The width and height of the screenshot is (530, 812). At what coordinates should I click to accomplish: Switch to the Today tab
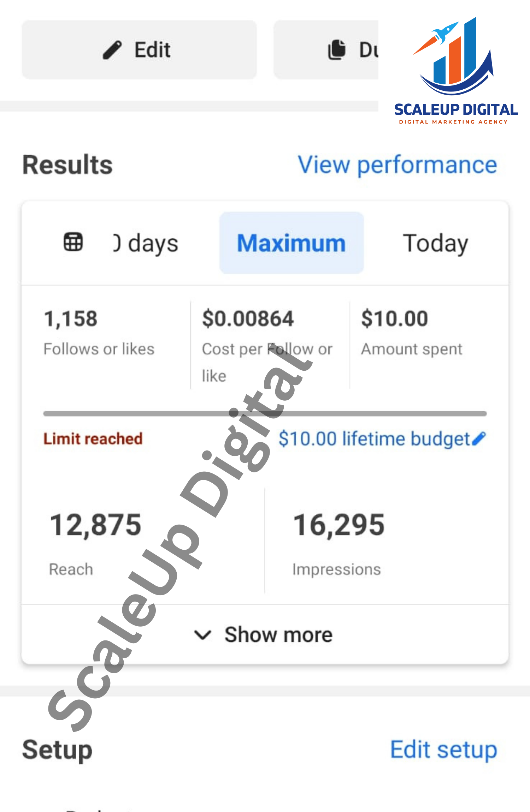point(435,243)
